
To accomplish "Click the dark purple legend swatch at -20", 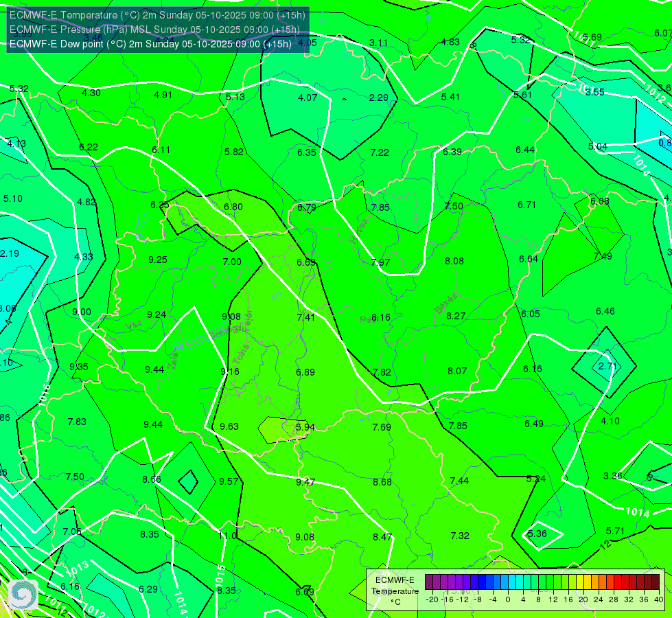I will [x=429, y=582].
